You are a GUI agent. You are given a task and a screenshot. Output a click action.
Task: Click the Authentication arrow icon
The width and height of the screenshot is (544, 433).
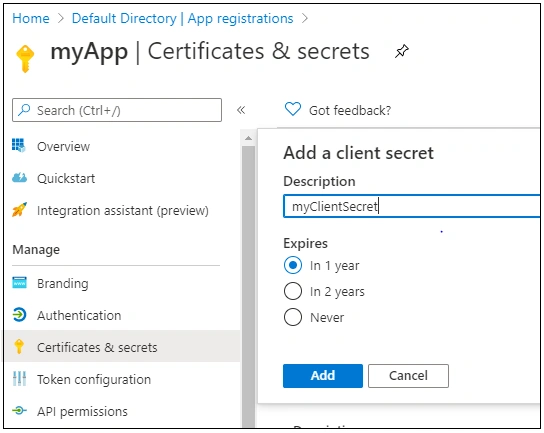[19, 315]
